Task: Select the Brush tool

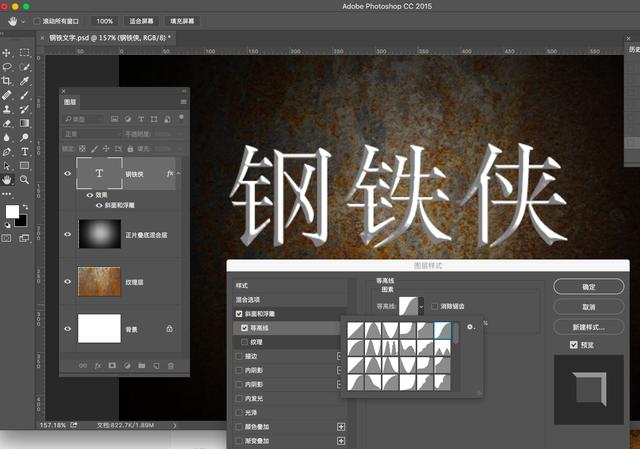Action: pos(24,95)
